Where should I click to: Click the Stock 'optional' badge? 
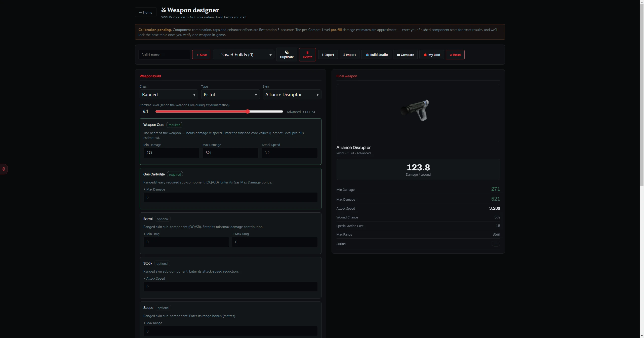[x=162, y=264]
